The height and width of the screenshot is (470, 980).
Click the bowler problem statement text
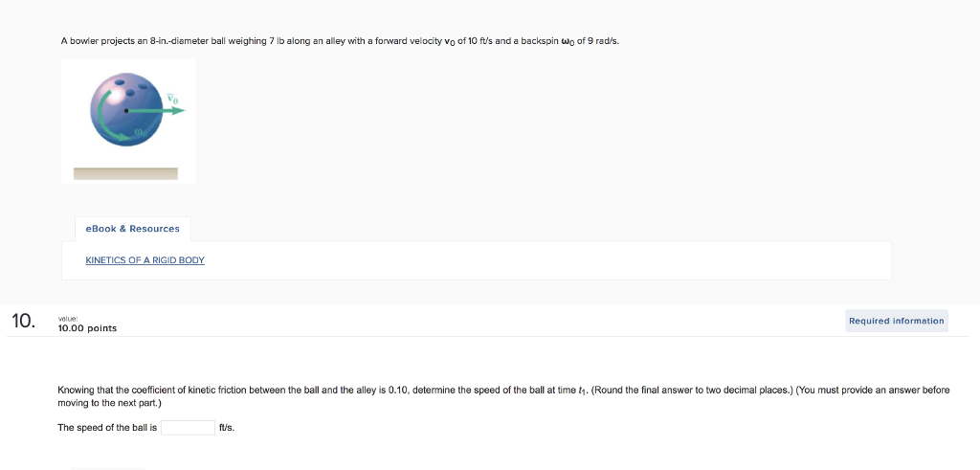(340, 41)
